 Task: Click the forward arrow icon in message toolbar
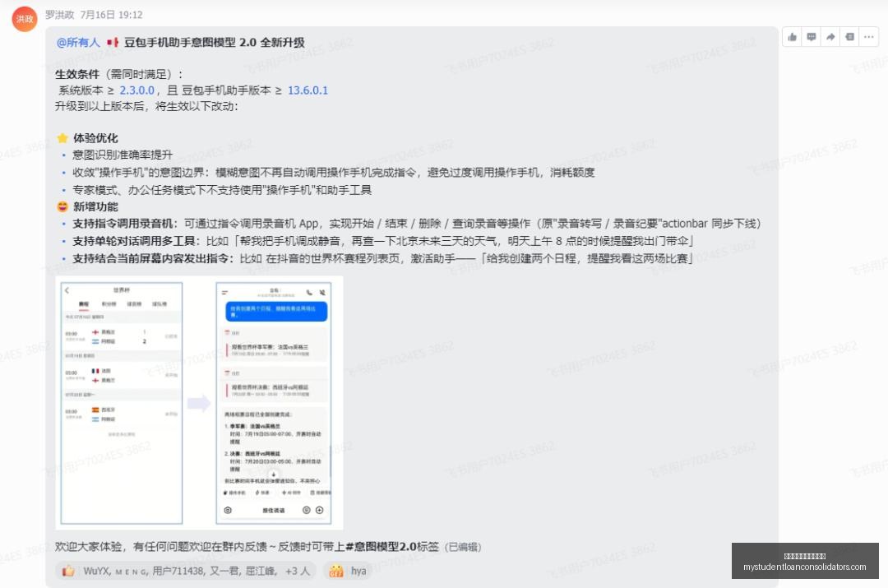pyautogui.click(x=830, y=37)
